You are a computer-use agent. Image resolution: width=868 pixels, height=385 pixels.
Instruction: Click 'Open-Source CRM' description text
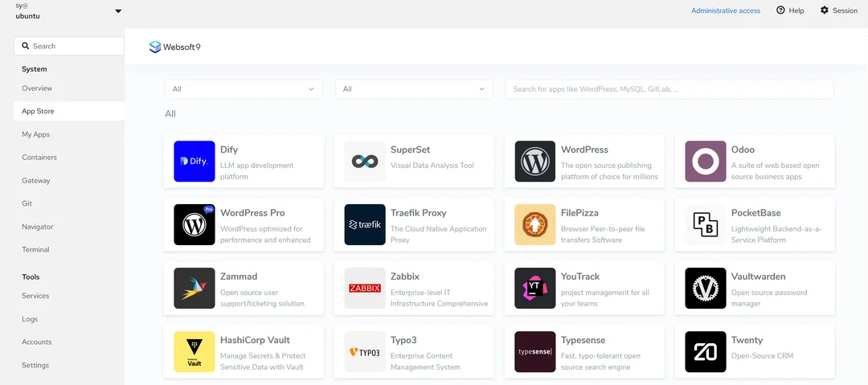(762, 355)
